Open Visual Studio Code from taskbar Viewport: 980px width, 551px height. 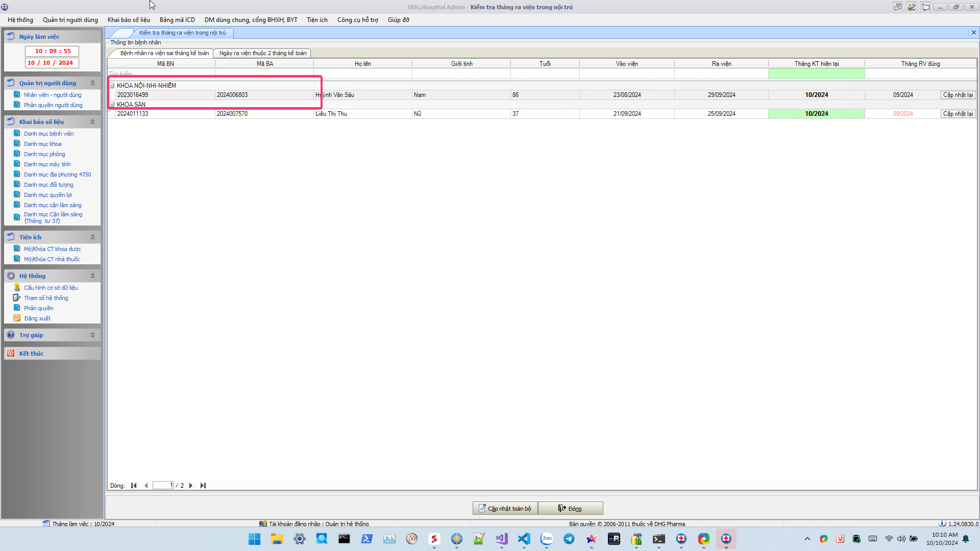(524, 539)
